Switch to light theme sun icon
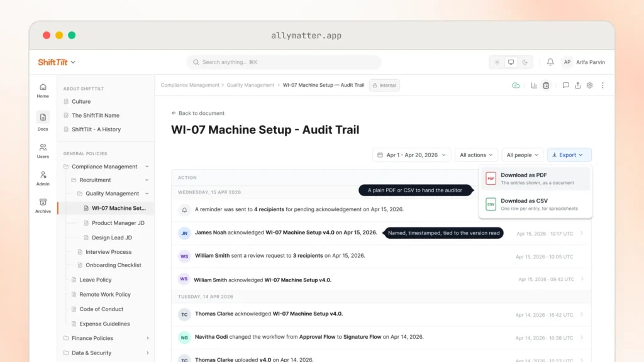 (x=497, y=62)
